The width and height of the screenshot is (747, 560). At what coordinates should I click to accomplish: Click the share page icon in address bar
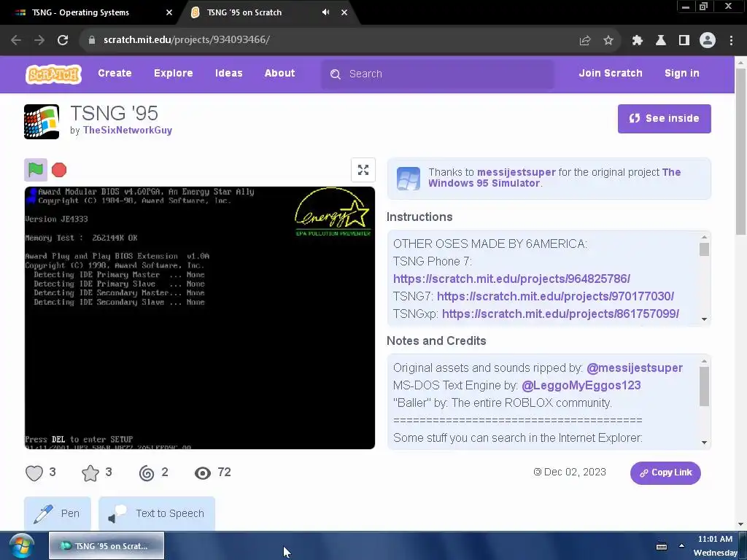585,41
